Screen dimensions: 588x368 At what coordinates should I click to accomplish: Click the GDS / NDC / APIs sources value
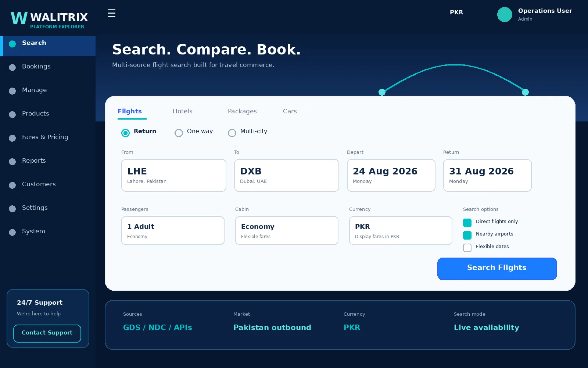point(158,328)
